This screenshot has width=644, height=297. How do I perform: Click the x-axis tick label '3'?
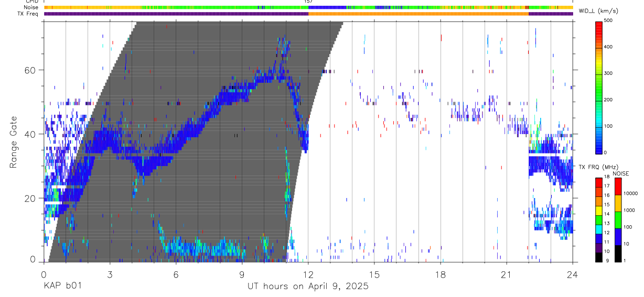coord(110,274)
